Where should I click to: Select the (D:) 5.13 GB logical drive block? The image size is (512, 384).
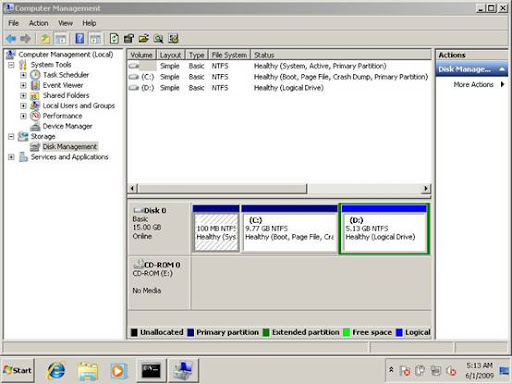[384, 229]
